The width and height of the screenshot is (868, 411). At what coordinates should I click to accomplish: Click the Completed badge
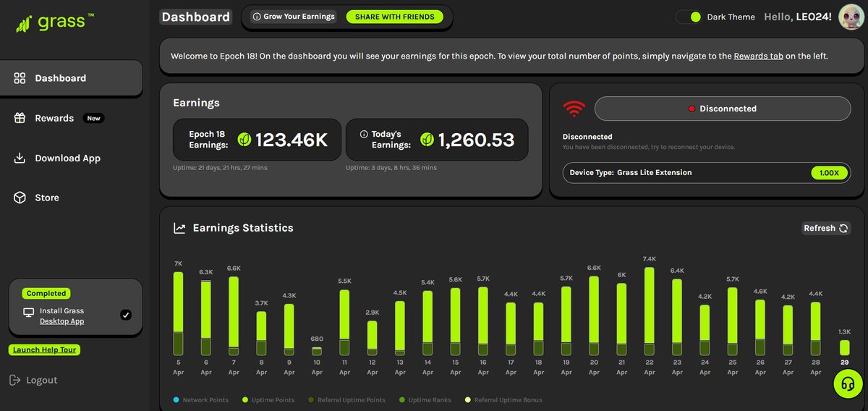[x=46, y=293]
